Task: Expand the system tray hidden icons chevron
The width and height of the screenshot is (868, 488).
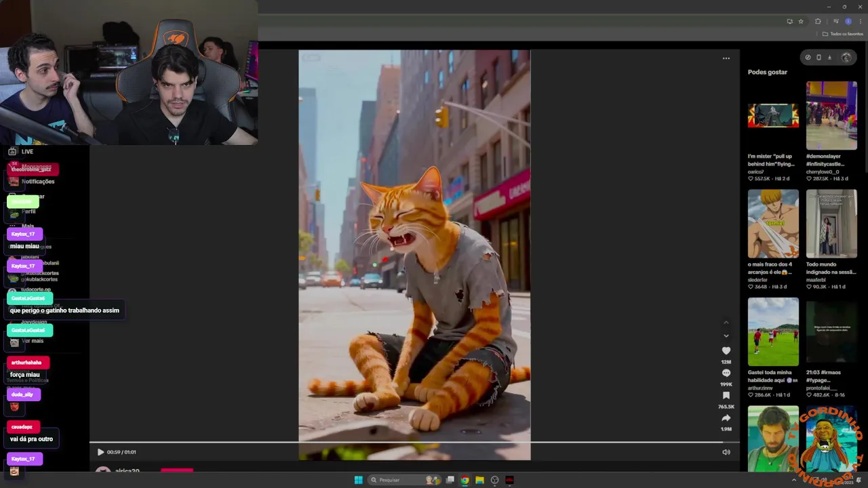Action: pyautogui.click(x=794, y=480)
